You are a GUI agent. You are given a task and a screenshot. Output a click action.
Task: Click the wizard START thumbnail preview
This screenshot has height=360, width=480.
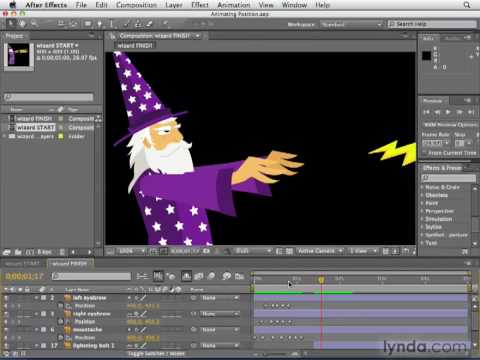pyautogui.click(x=19, y=56)
